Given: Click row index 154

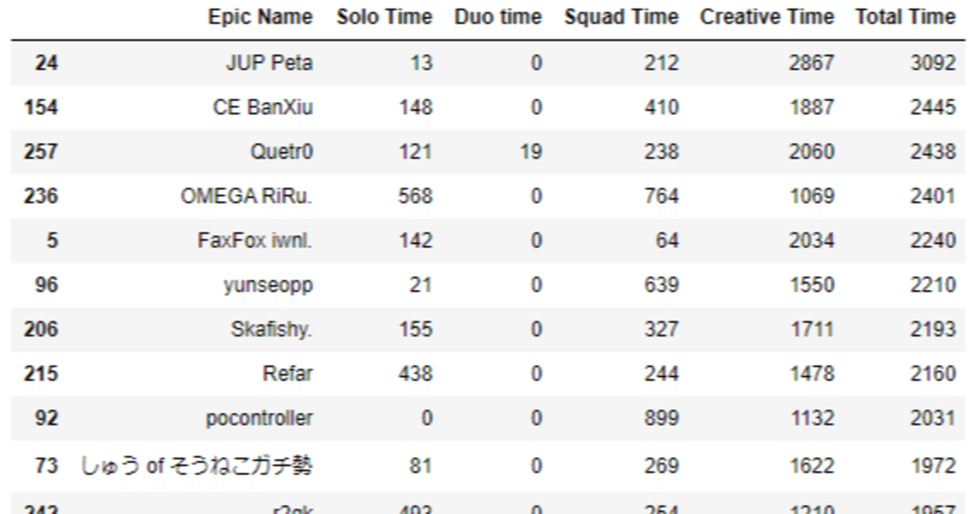Looking at the screenshot, I should pos(41,107).
